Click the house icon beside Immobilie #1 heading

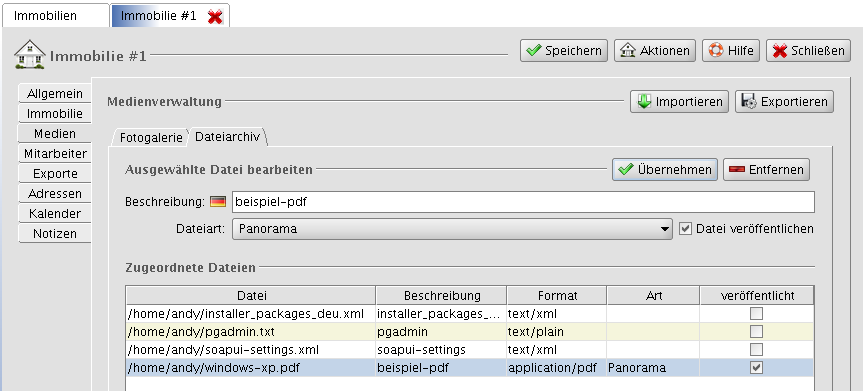30,54
